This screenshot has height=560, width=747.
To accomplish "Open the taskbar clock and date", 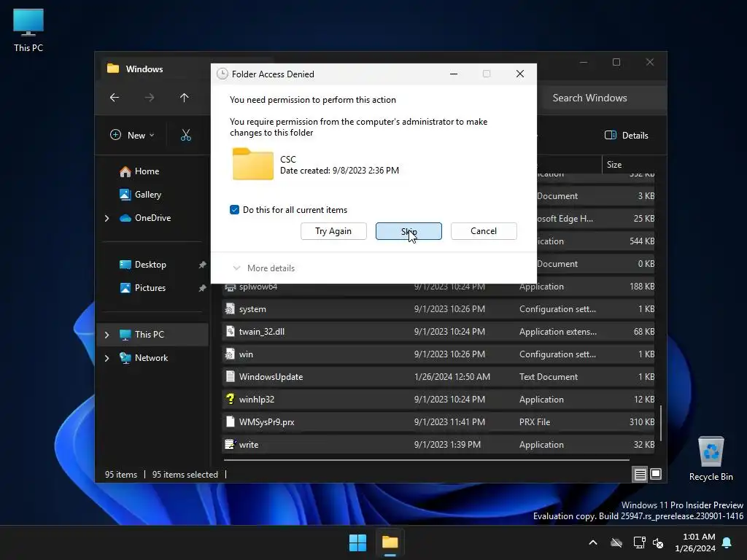I will [695, 542].
